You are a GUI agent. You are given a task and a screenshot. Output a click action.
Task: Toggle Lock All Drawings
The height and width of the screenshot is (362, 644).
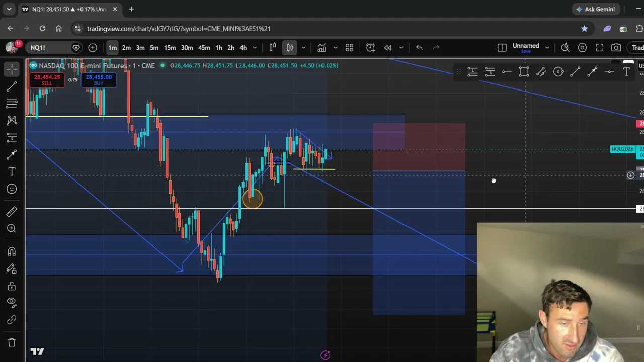12,286
